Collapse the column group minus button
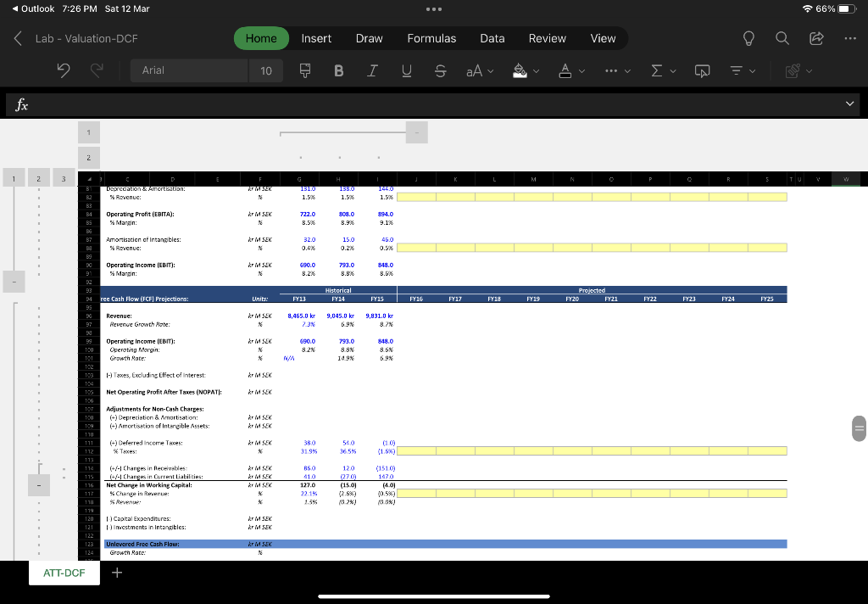Image resolution: width=868 pixels, height=604 pixels. (x=417, y=132)
